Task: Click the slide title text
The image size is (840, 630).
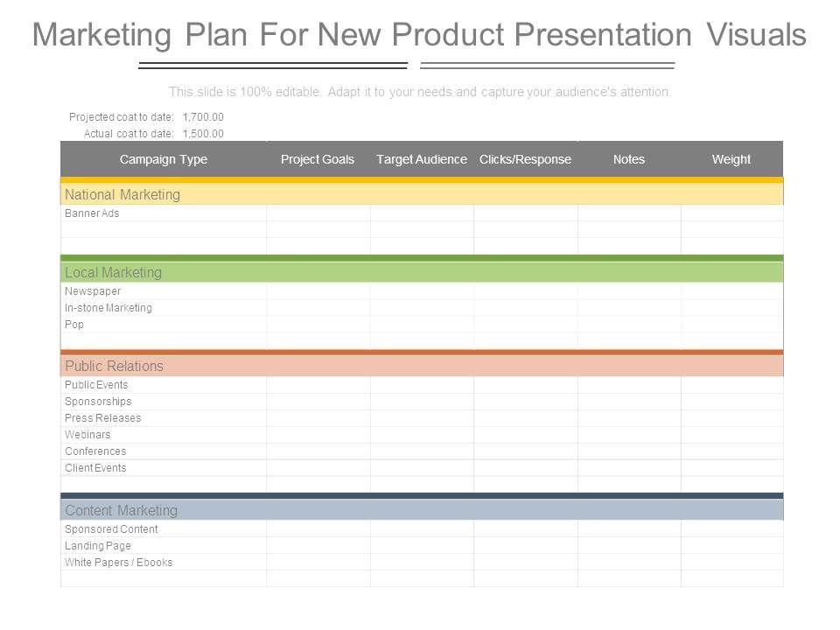Action: point(419,35)
